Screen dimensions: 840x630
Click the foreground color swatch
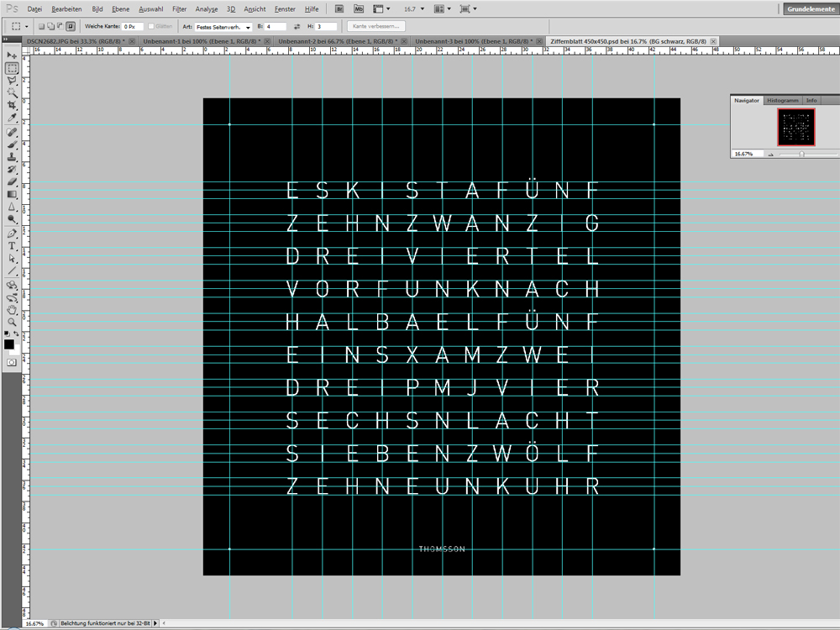point(9,344)
